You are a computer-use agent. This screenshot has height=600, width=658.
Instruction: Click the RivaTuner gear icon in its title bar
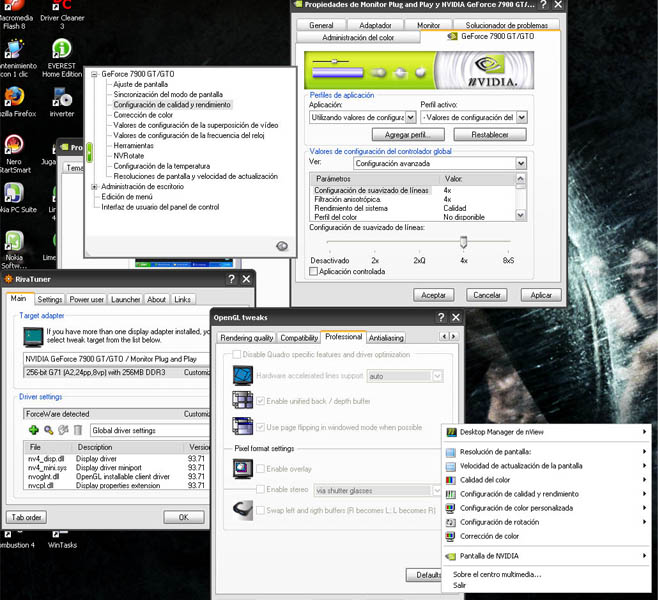pos(8,279)
